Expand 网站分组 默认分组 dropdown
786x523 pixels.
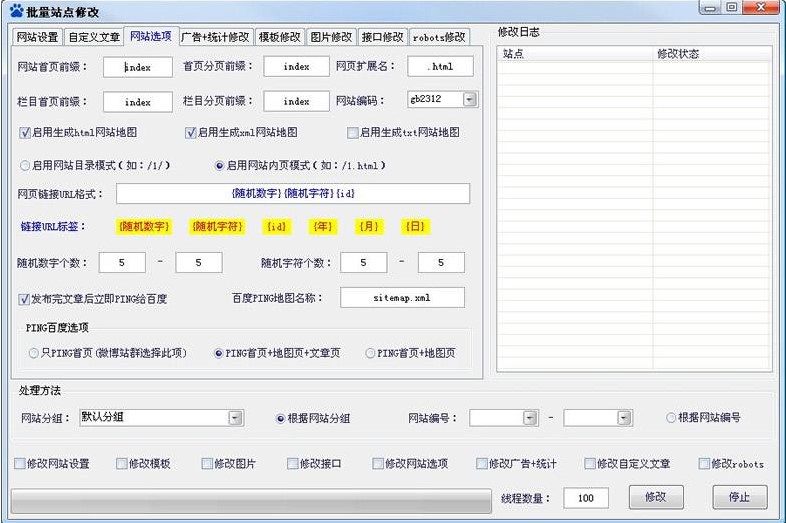coord(235,418)
